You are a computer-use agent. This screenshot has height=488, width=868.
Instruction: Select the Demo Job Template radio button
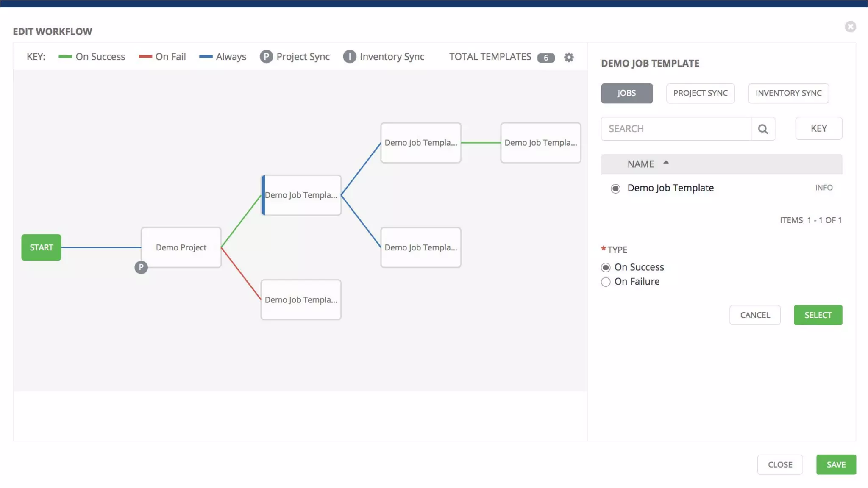pos(615,189)
